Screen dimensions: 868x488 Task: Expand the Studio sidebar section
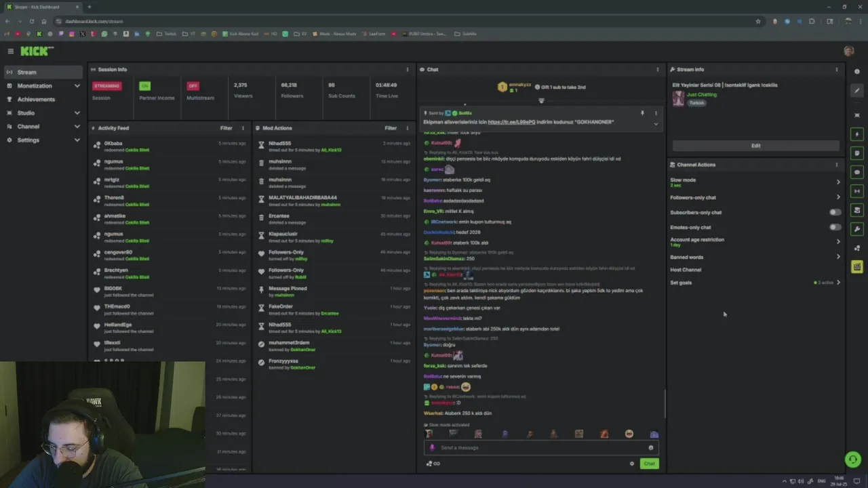click(x=77, y=113)
